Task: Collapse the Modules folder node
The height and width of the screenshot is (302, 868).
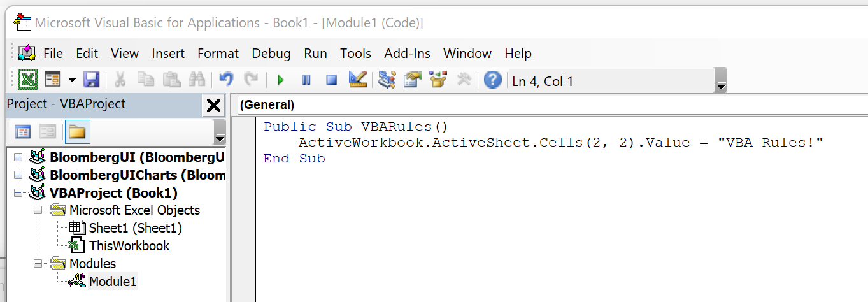Action: click(38, 263)
